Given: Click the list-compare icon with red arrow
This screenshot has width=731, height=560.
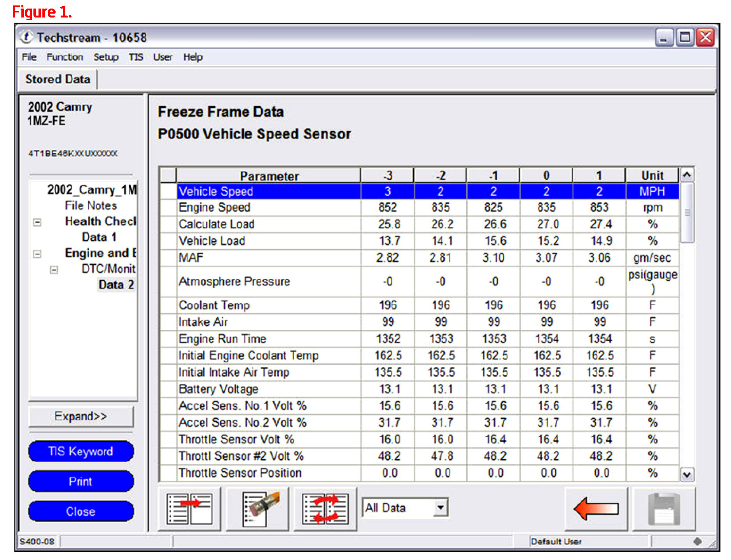Looking at the screenshot, I should (x=189, y=509).
